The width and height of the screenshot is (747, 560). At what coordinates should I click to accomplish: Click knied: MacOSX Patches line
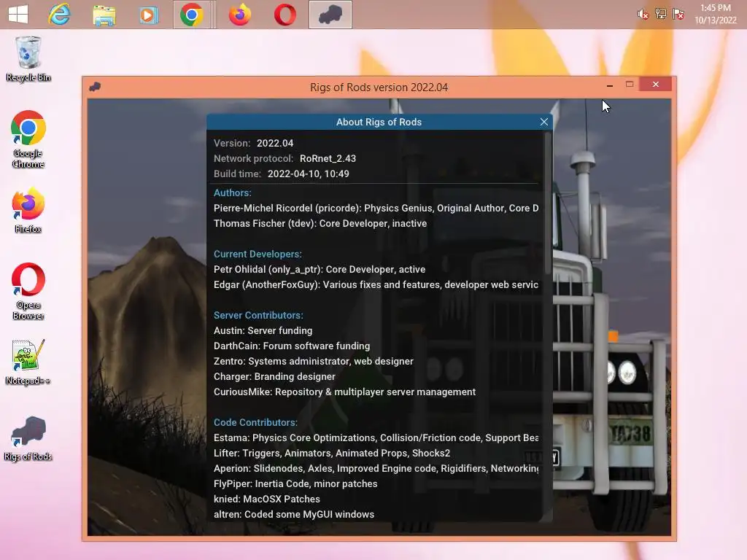tap(267, 499)
